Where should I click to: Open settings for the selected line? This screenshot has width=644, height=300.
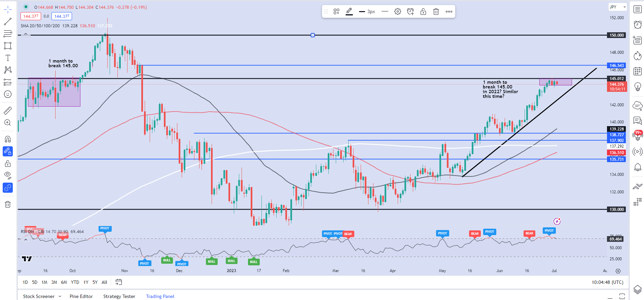(398, 11)
